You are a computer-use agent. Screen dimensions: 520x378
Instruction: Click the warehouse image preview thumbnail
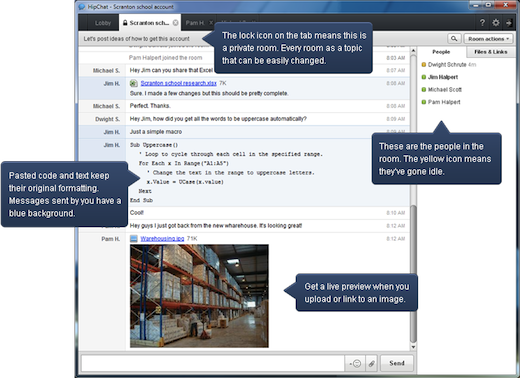coord(199,296)
